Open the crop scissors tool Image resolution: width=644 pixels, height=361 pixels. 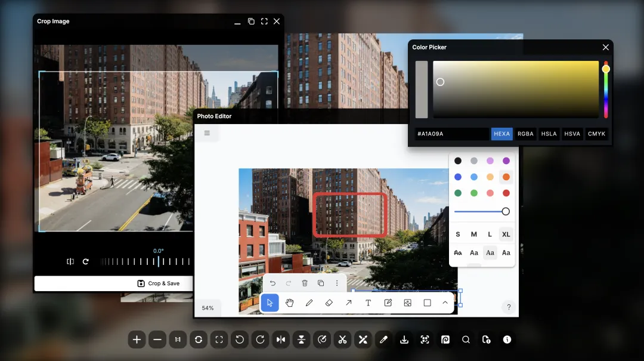tap(342, 340)
